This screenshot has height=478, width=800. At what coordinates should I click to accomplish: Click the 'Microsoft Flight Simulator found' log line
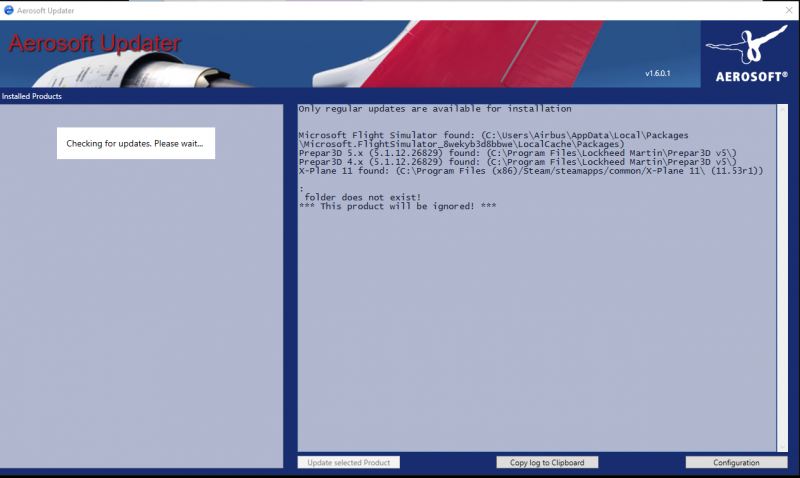[x=493, y=140]
